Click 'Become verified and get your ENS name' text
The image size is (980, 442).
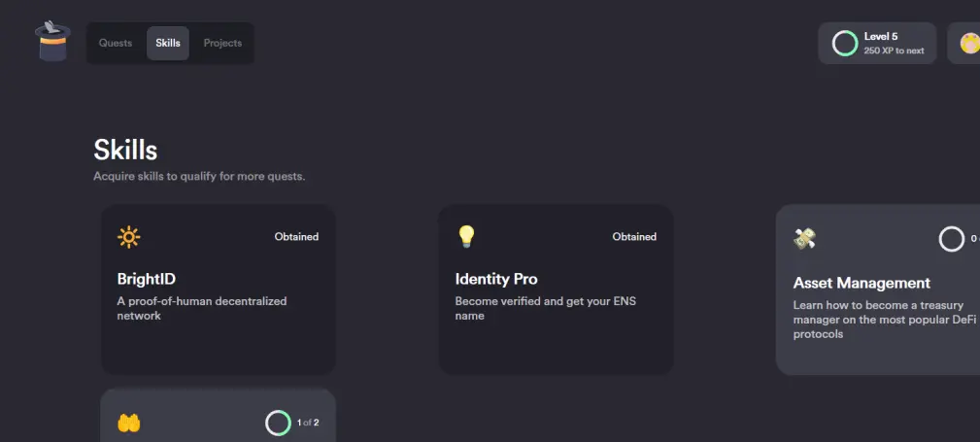(546, 308)
